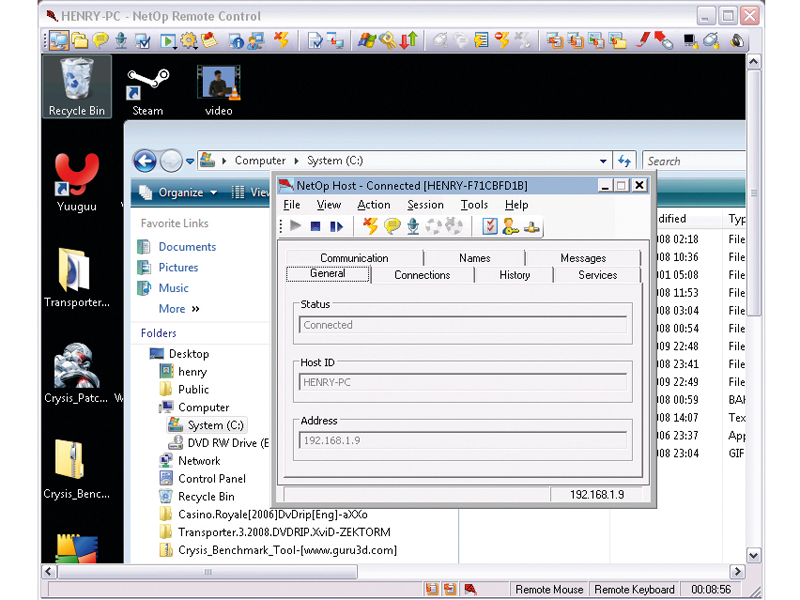Click the vertical scrollbar down arrow
800x600 pixels.
click(x=754, y=555)
